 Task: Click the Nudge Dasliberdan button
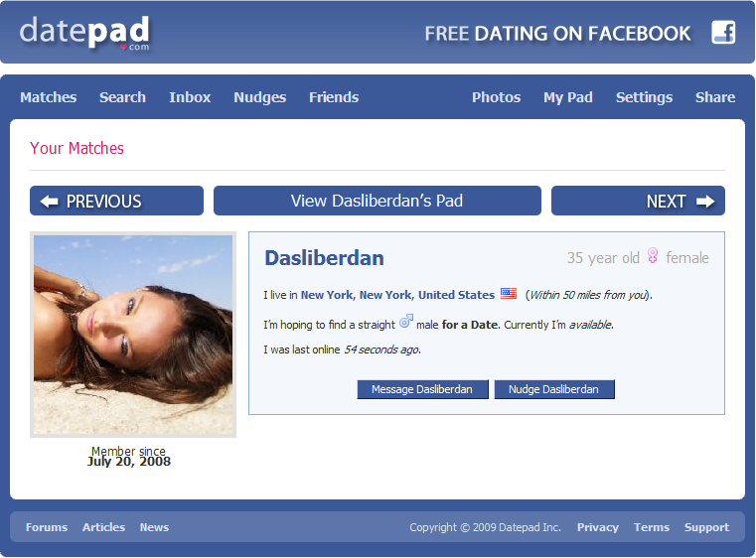(x=554, y=389)
